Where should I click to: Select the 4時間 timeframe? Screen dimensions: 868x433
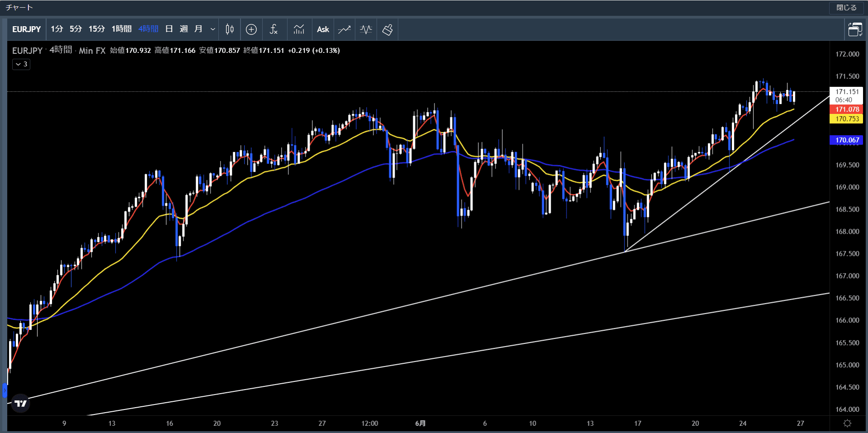tap(148, 29)
